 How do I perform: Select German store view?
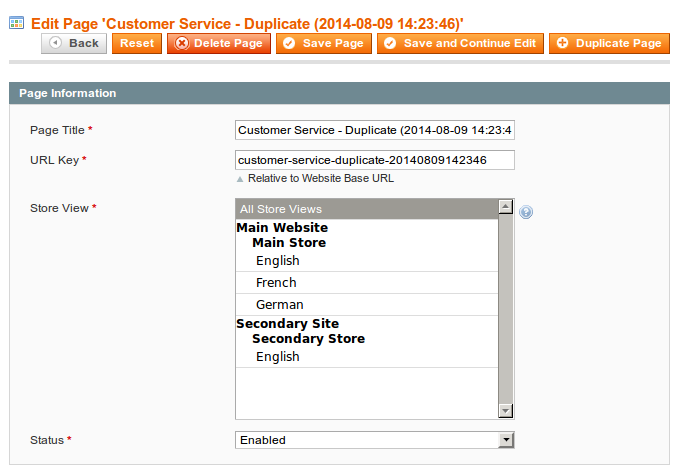tap(367, 304)
